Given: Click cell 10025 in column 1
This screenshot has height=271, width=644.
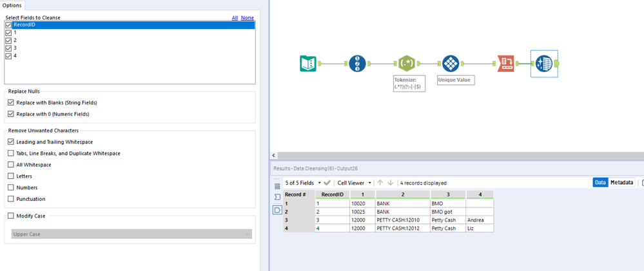Looking at the screenshot, I should [x=362, y=212].
